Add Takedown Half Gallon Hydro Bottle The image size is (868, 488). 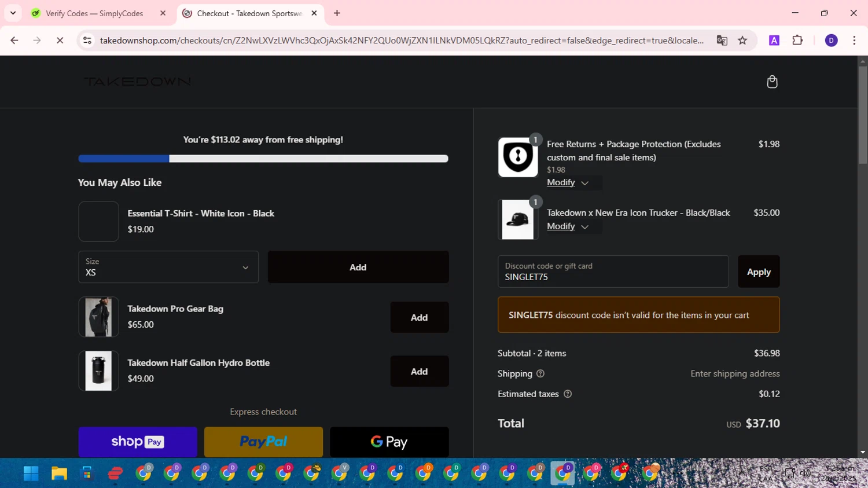pyautogui.click(x=420, y=371)
